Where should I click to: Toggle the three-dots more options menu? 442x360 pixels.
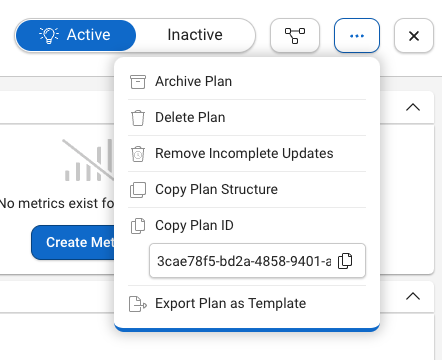357,36
